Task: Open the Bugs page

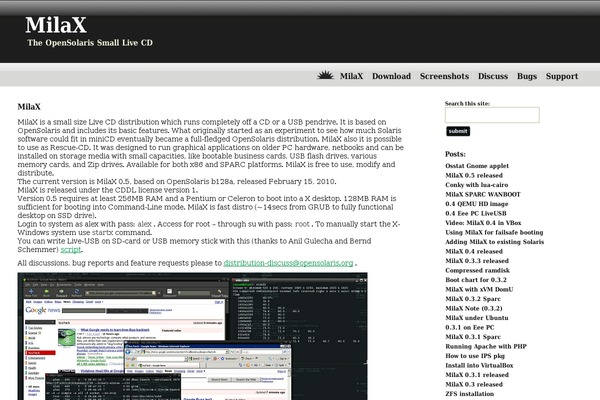Action: point(527,76)
